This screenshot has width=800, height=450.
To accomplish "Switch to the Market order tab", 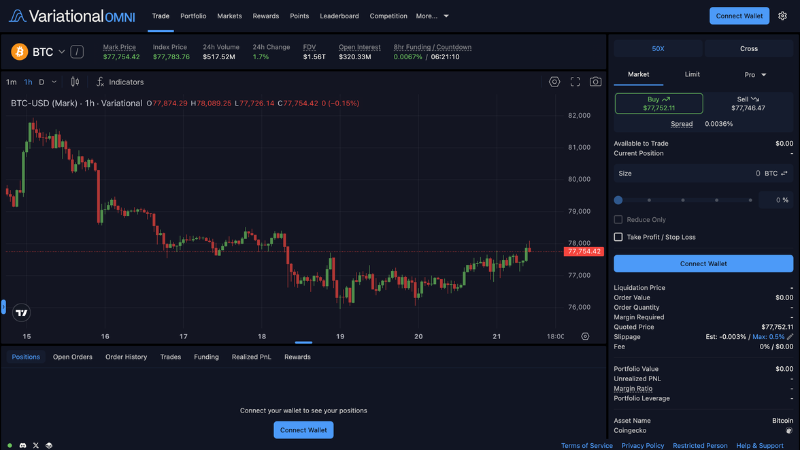I will pos(638,74).
